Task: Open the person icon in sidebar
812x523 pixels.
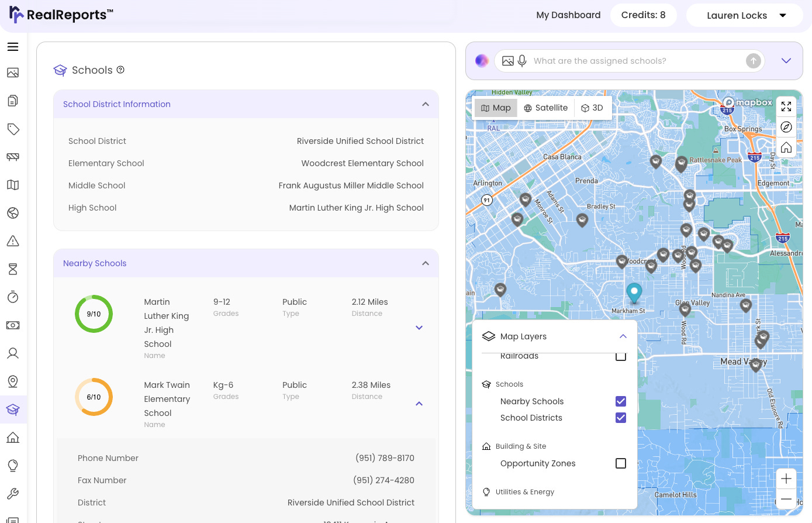Action: 13,353
